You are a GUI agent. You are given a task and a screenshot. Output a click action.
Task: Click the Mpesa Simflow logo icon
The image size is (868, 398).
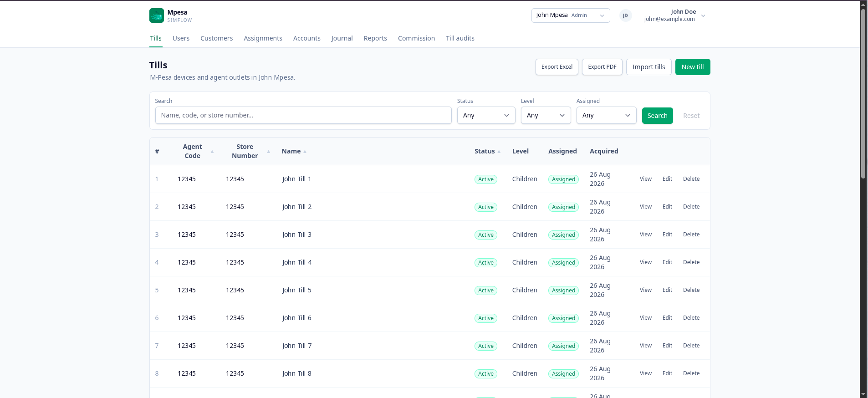156,15
